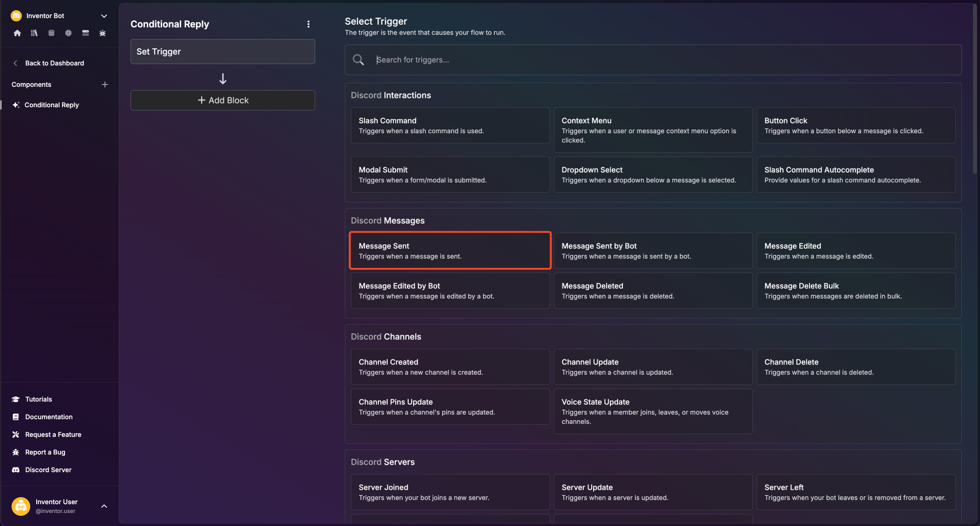Image resolution: width=980 pixels, height=526 pixels.
Task: Select the Button Click trigger
Action: pyautogui.click(x=856, y=125)
